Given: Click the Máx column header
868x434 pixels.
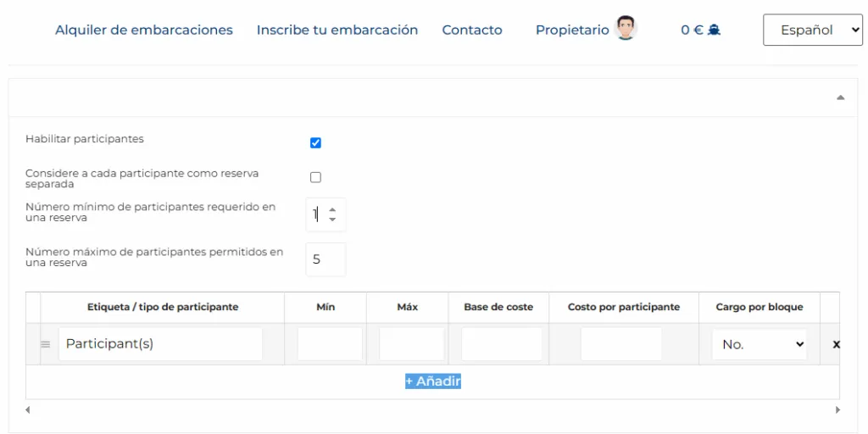Looking at the screenshot, I should (408, 307).
